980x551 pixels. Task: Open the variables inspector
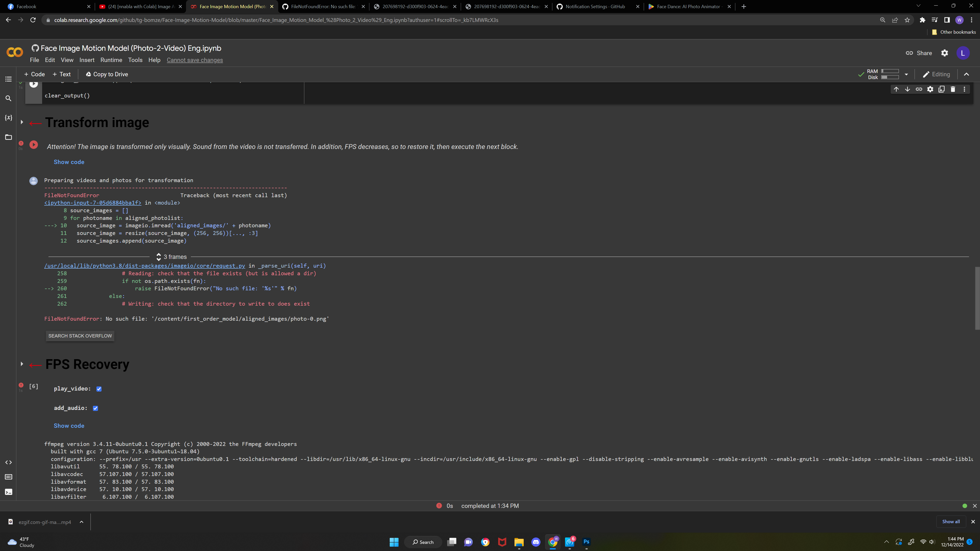[x=8, y=118]
